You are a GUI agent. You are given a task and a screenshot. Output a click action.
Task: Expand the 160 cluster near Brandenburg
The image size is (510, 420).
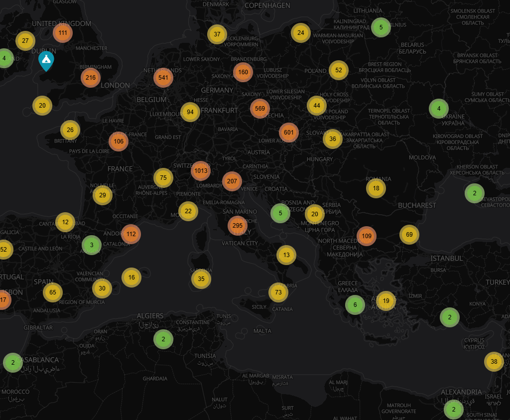tap(243, 72)
